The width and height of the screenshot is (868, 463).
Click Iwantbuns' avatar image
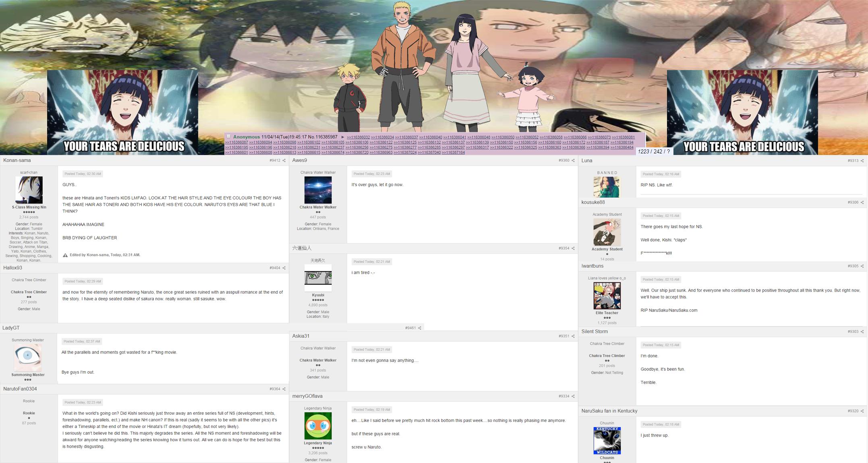pyautogui.click(x=607, y=296)
